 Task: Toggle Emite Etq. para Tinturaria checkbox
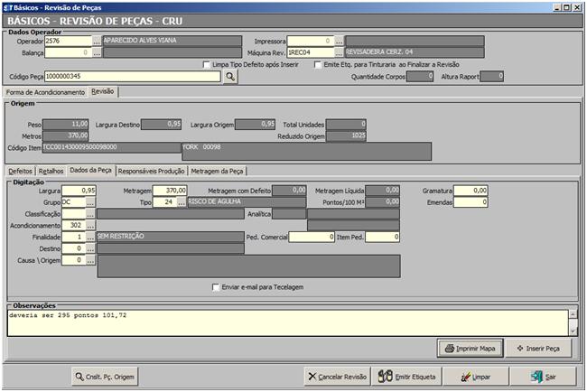(x=317, y=64)
